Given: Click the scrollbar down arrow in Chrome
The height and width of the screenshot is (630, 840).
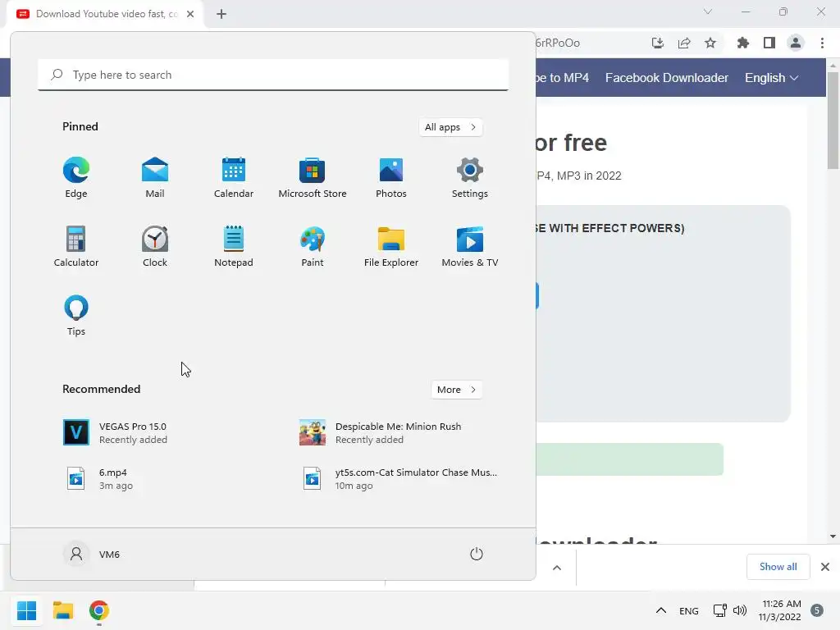Looking at the screenshot, I should (x=833, y=536).
